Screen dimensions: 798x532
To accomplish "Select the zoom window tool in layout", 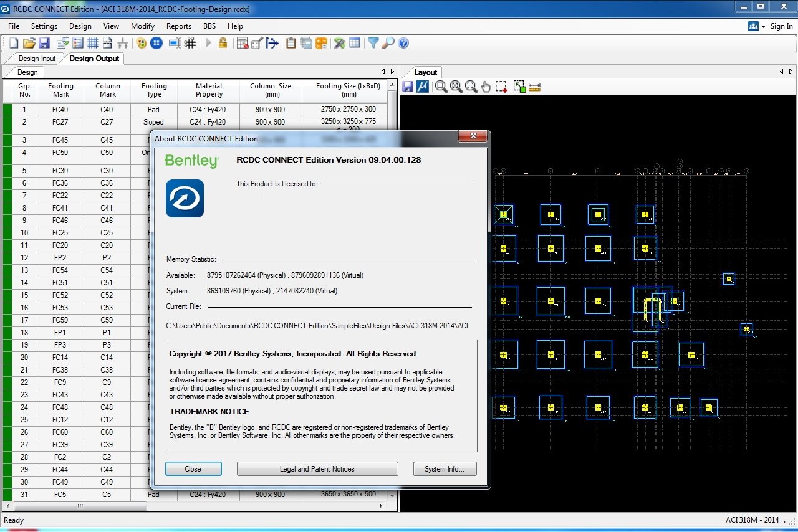I will click(441, 87).
